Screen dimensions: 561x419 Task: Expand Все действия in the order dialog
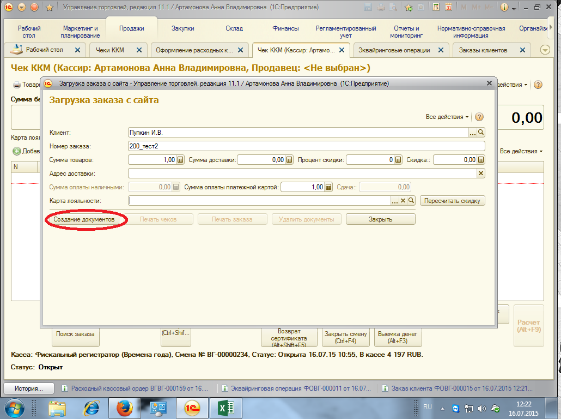click(447, 117)
